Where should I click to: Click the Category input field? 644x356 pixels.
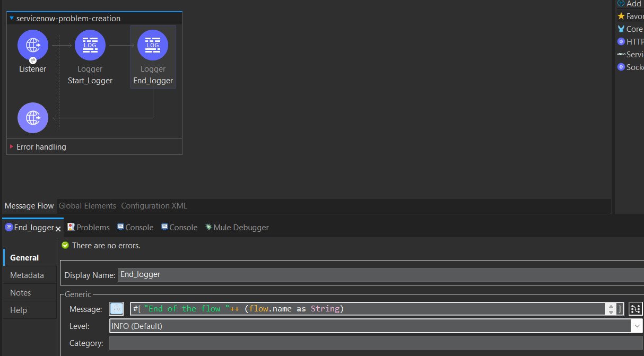point(376,343)
